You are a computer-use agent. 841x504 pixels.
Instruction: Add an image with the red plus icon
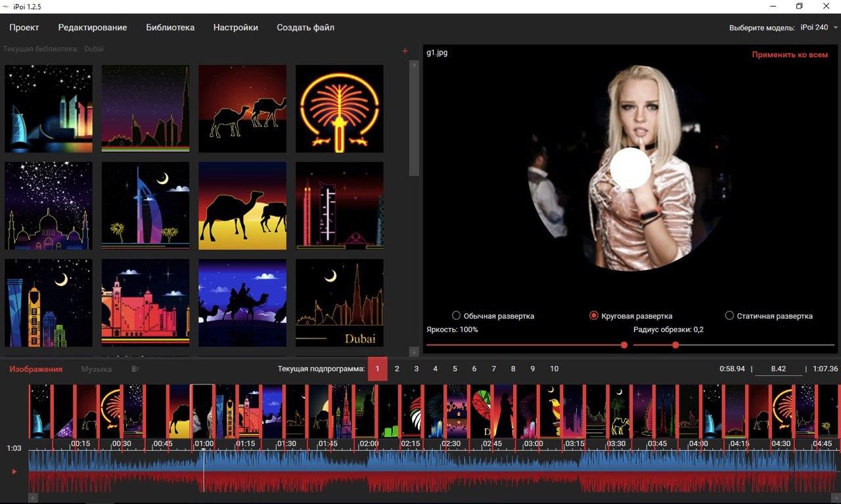405,51
